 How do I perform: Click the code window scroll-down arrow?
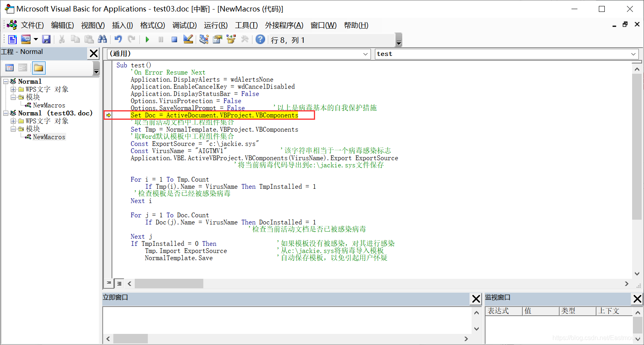pos(637,273)
